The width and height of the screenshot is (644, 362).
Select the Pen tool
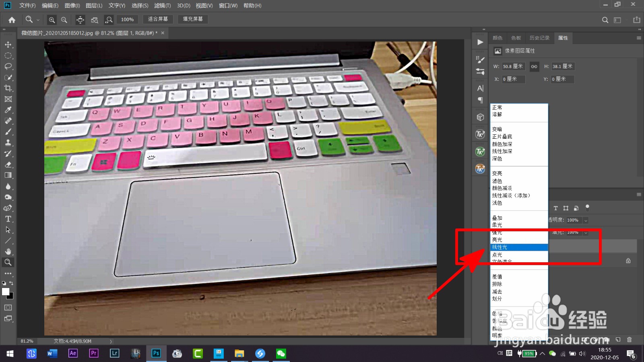[8, 208]
